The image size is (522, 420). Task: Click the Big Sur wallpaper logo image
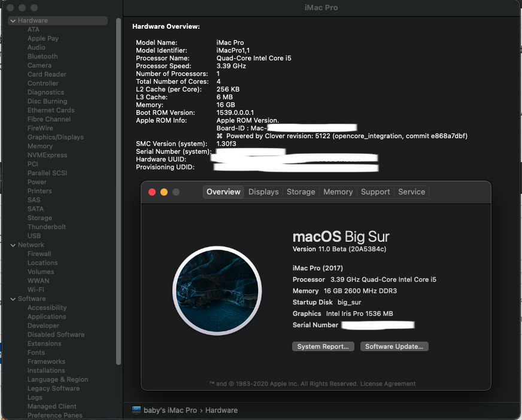coord(217,291)
